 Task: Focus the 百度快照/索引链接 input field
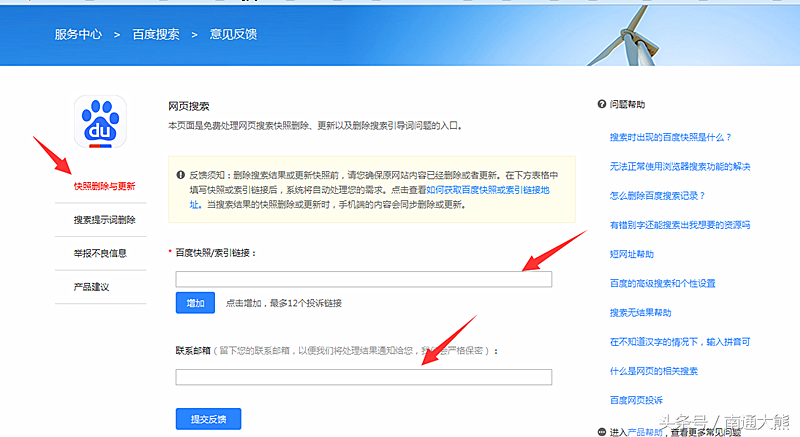pos(364,279)
